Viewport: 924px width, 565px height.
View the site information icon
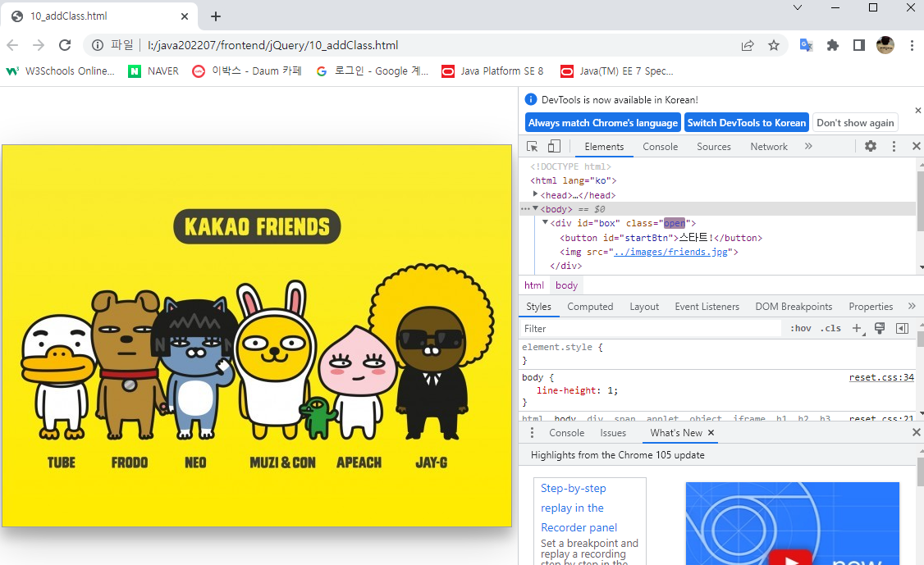[x=98, y=45]
